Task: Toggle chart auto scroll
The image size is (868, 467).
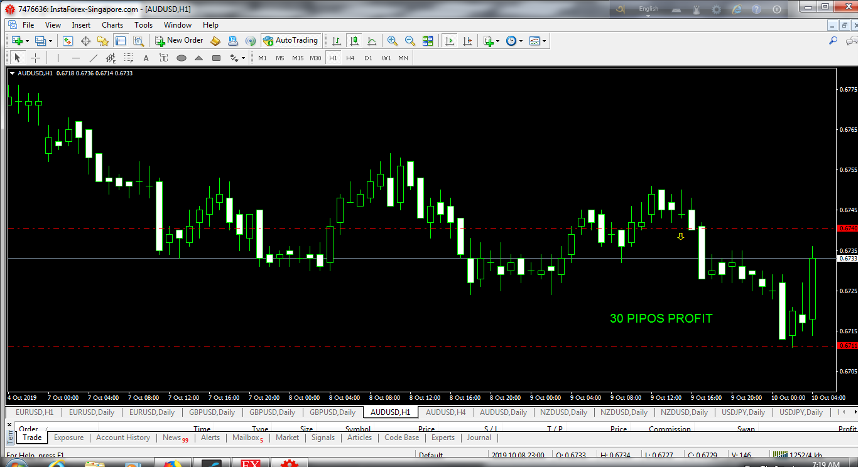Action: [450, 41]
